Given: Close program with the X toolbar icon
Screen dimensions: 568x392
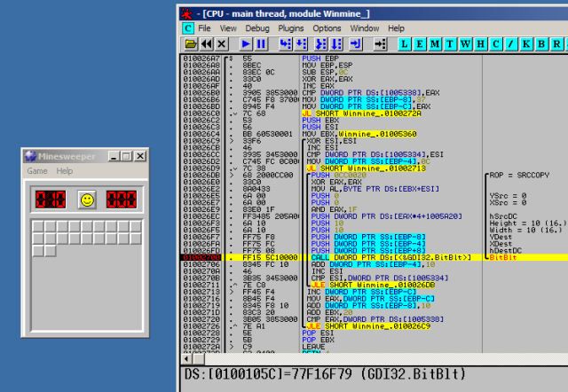Looking at the screenshot, I should [x=222, y=44].
